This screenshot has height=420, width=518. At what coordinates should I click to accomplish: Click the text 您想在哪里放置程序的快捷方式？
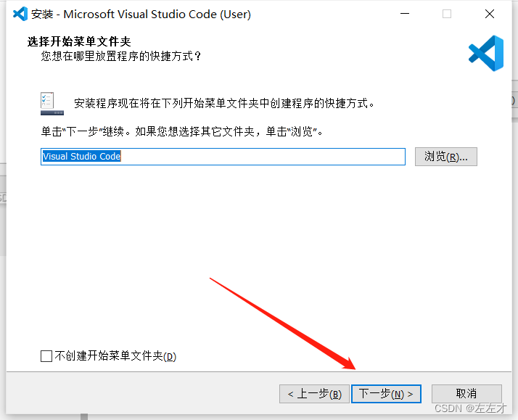coord(121,56)
